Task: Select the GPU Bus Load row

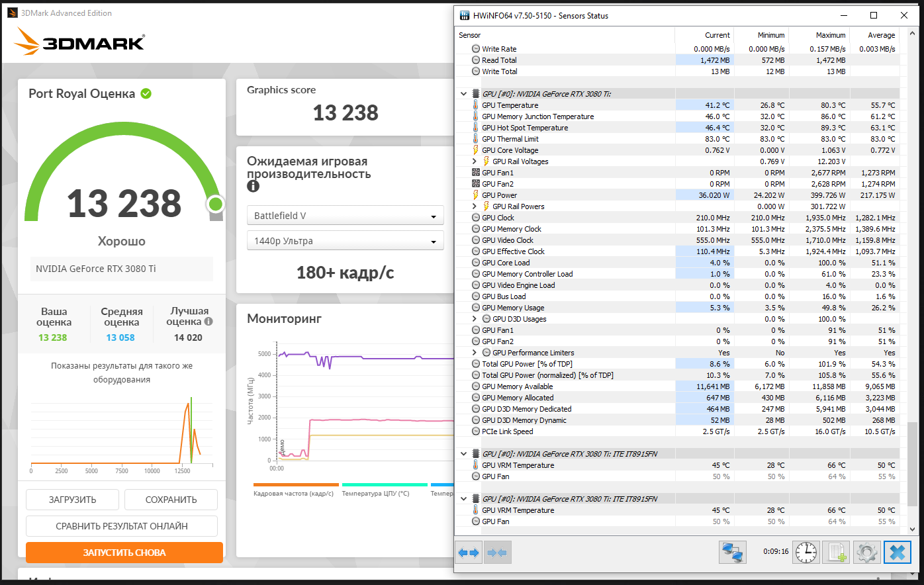Action: [x=677, y=296]
